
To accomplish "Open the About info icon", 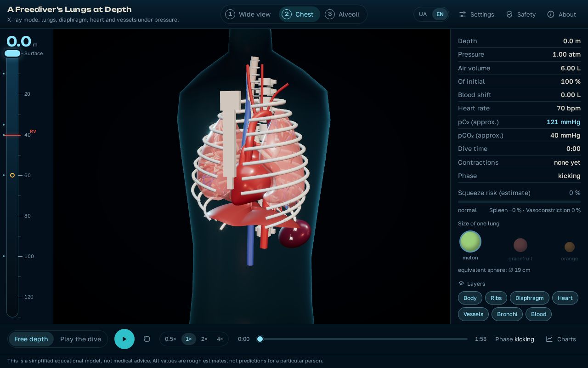I will coord(551,14).
